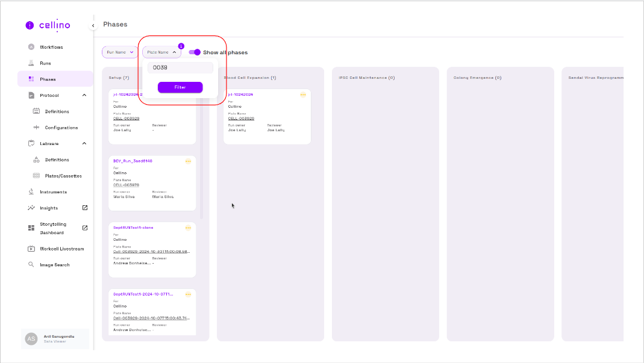The image size is (644, 363).
Task: Collapse the Plate Name filter dropdown
Action: point(161,52)
